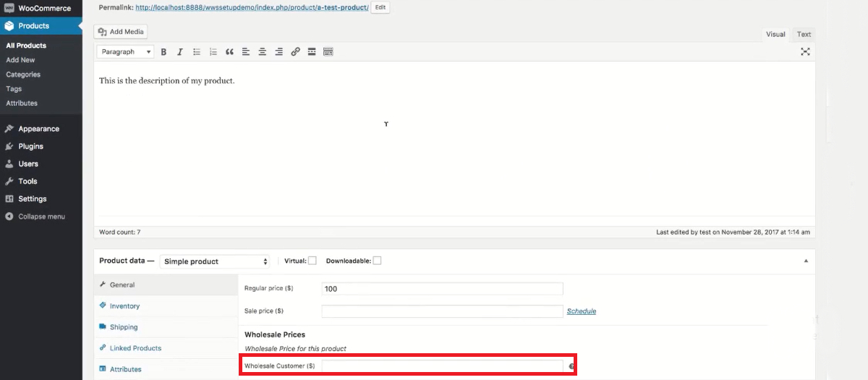The image size is (868, 380).
Task: Open the Attributes product data tab
Action: coord(166,369)
